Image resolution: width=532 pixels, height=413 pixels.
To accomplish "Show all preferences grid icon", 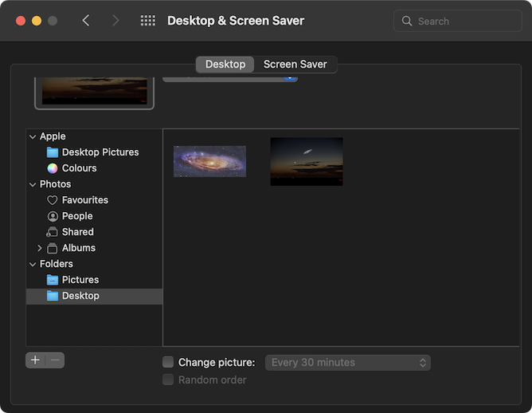I will (x=147, y=21).
